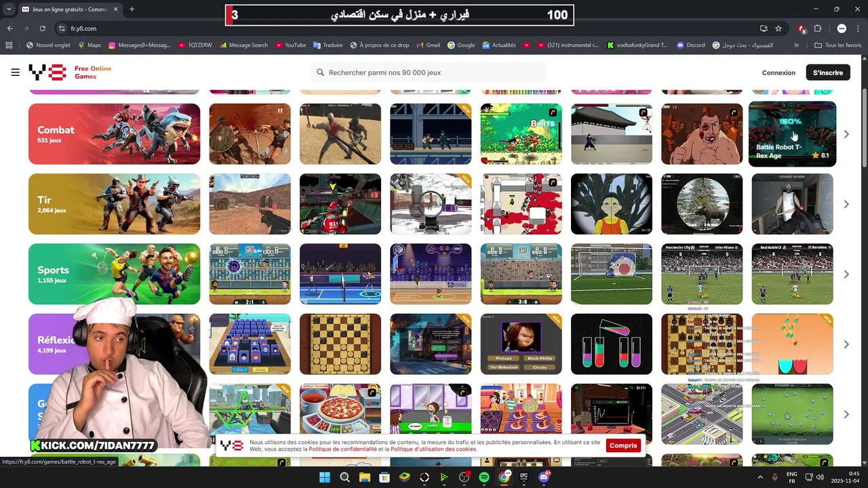Open the Granny horror shooter thumbnail
This screenshot has width=868, height=488.
point(792,204)
